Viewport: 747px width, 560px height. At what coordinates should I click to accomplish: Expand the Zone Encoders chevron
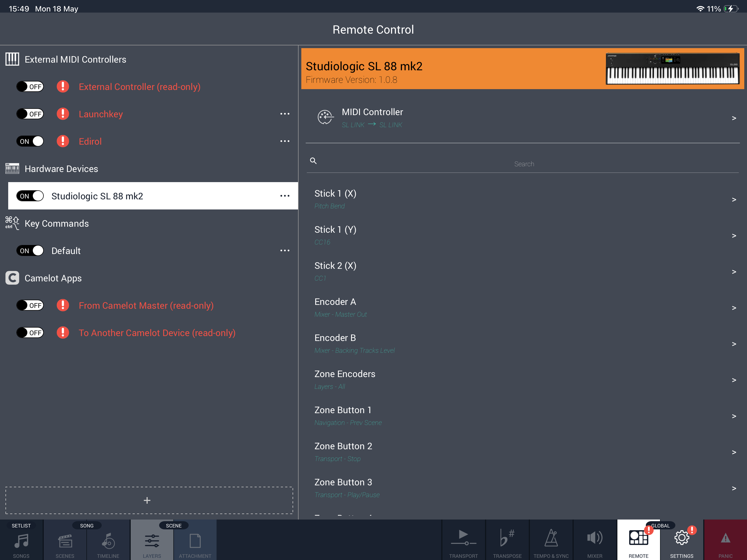(x=734, y=380)
